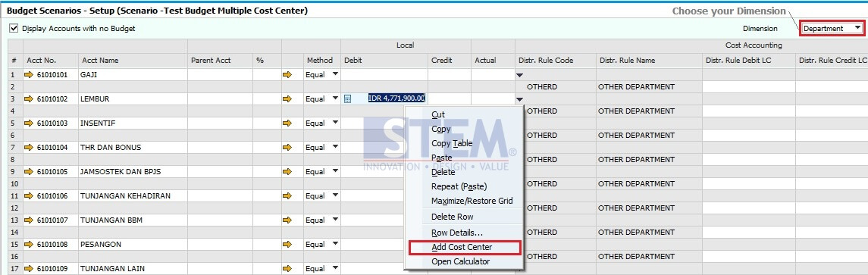Click the Method column arrow in GAJI row
This screenshot has height=275, width=868.
tap(287, 75)
